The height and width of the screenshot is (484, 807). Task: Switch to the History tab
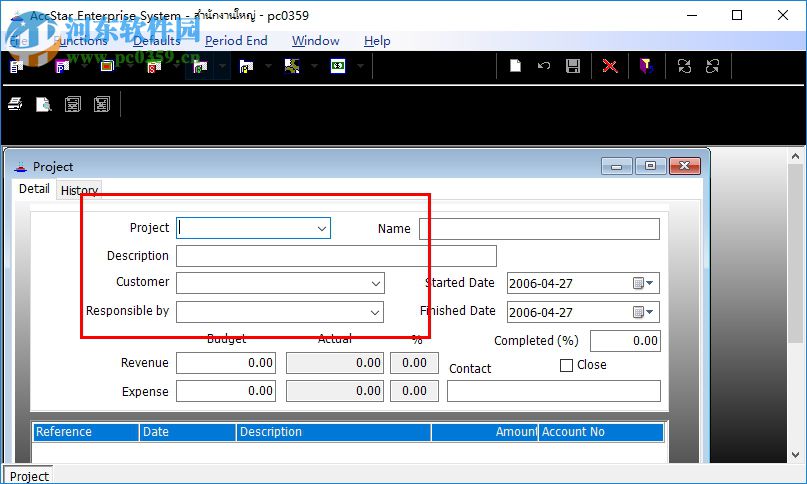(79, 190)
